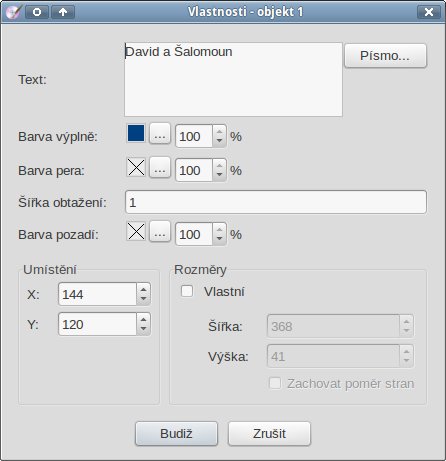Open background color picker via ellipsis button
Screen dimensions: 446x461
pos(160,232)
